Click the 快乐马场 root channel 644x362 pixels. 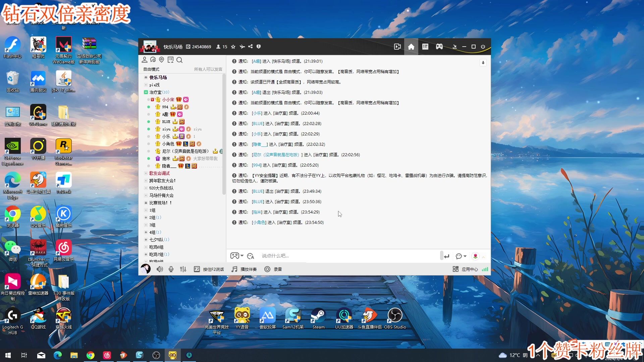[x=158, y=77]
